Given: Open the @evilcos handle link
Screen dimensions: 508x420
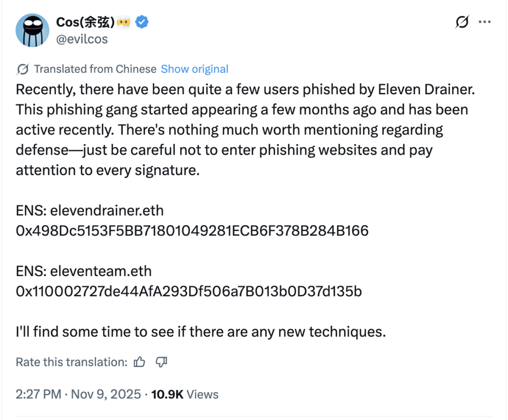Looking at the screenshot, I should pos(82,39).
